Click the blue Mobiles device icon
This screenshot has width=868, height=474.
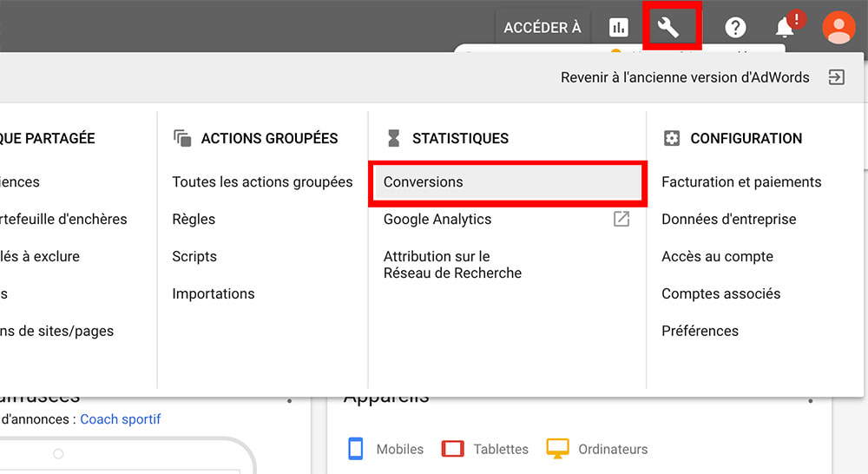pyautogui.click(x=355, y=449)
